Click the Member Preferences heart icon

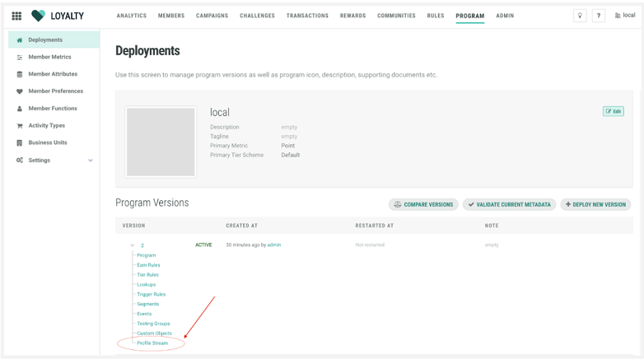[20, 91]
